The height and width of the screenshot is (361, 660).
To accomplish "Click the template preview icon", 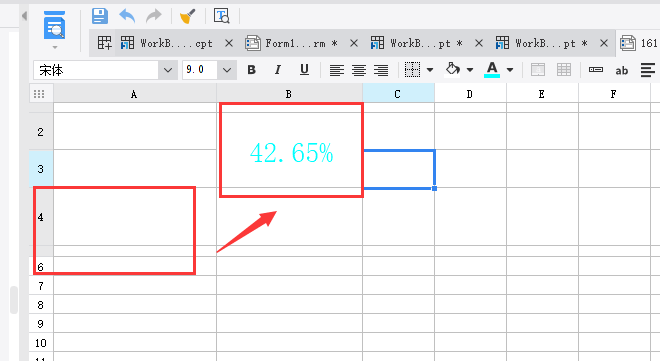I will click(55, 25).
